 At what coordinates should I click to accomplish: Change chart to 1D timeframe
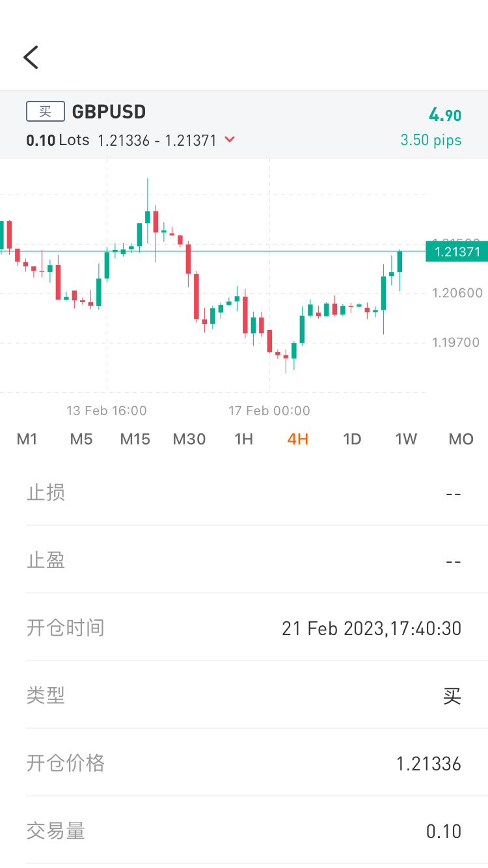tap(352, 439)
